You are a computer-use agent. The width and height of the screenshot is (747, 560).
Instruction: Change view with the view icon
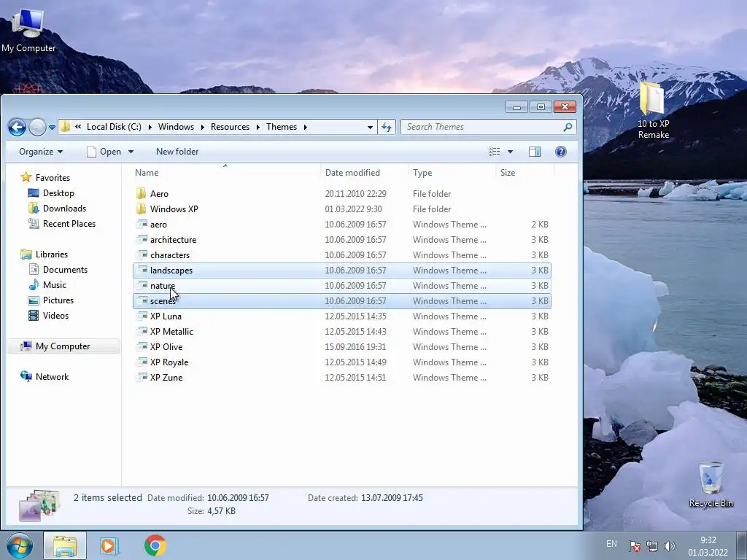(495, 152)
